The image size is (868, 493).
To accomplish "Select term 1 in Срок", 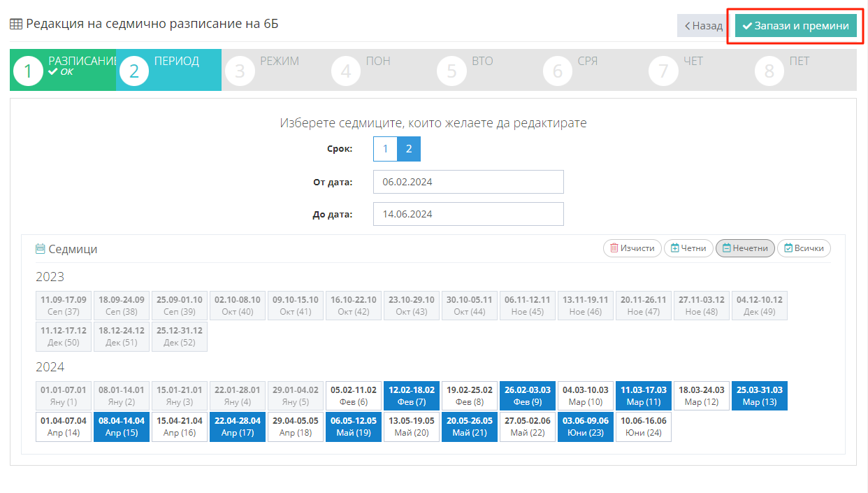I will pos(385,149).
